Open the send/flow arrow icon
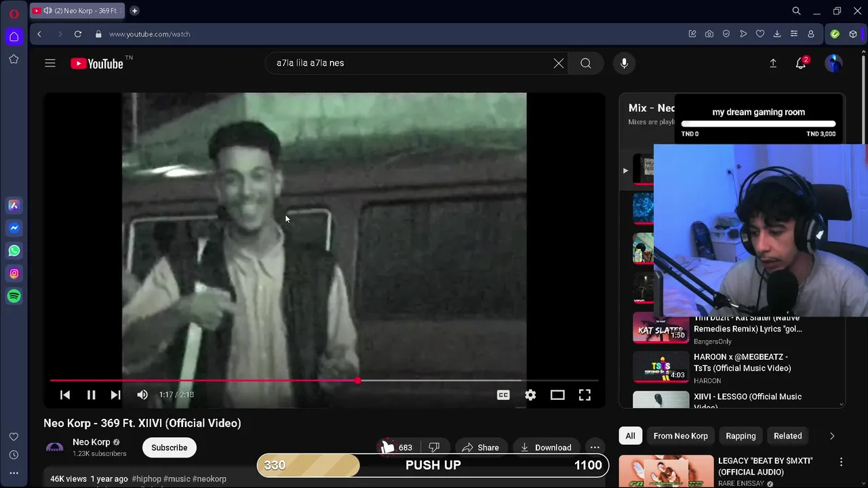Image resolution: width=868 pixels, height=488 pixels. point(743,34)
